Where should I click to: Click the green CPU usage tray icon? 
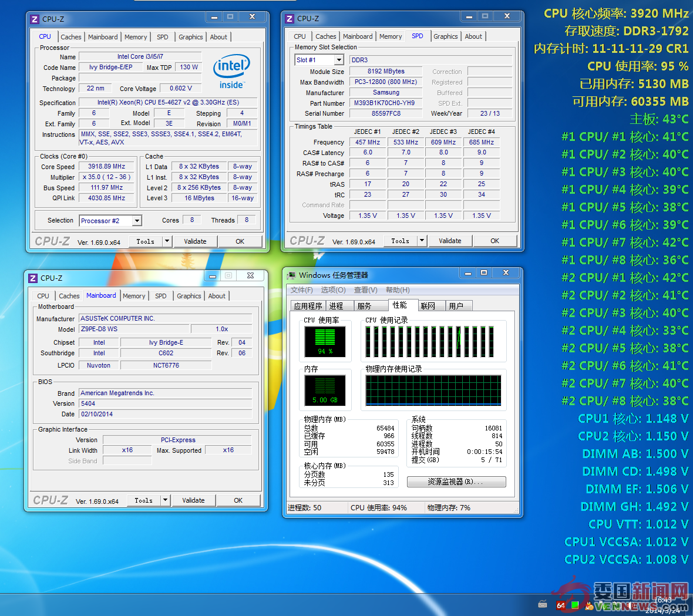575,605
